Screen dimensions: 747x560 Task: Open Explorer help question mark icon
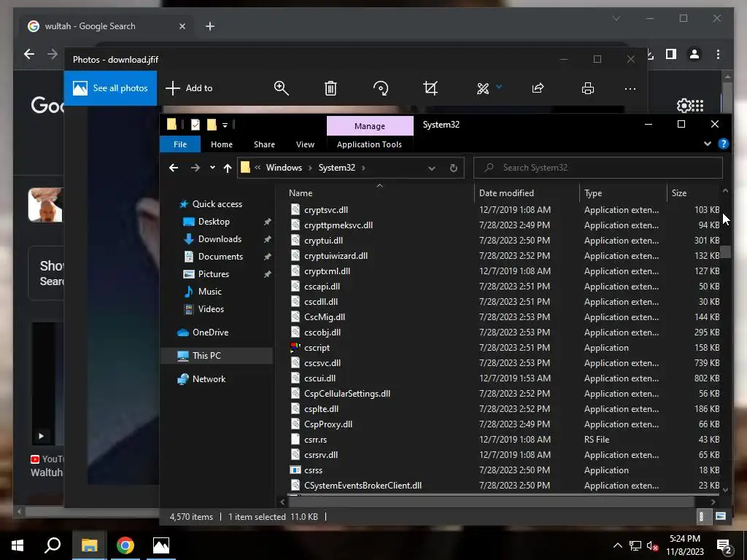pyautogui.click(x=723, y=144)
